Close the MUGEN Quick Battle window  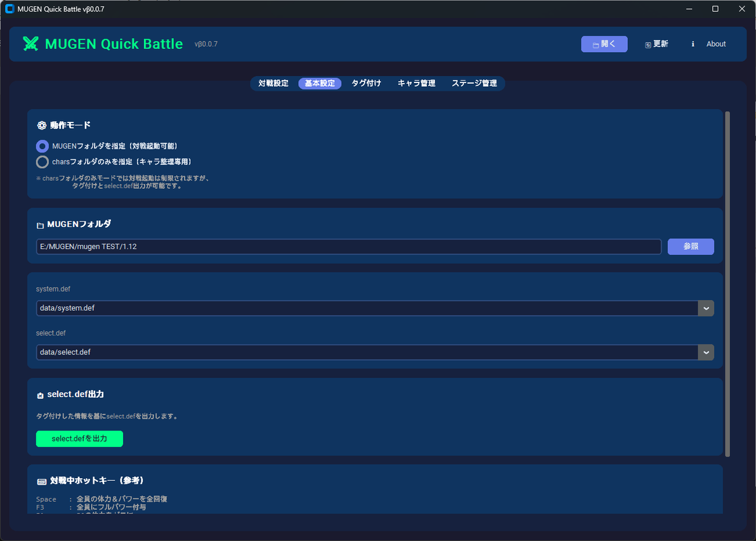point(742,9)
